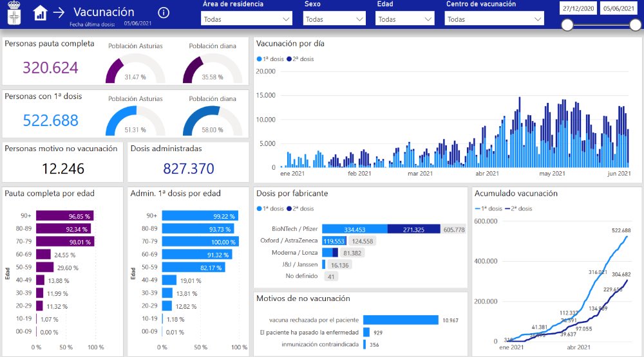Select the Pfizer 271.325 second dose bar
The height and width of the screenshot is (357, 644).
[413, 229]
